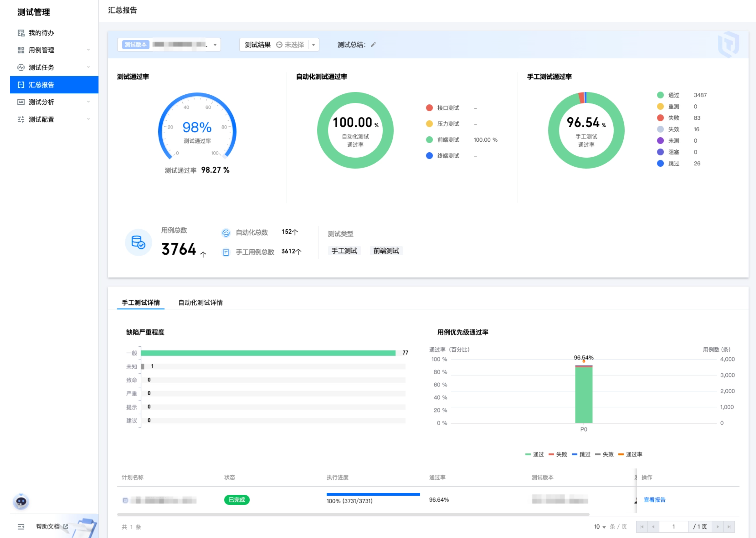Image resolution: width=756 pixels, height=538 pixels.
Task: Click the 测试配置 sliders icon
Action: click(x=21, y=119)
